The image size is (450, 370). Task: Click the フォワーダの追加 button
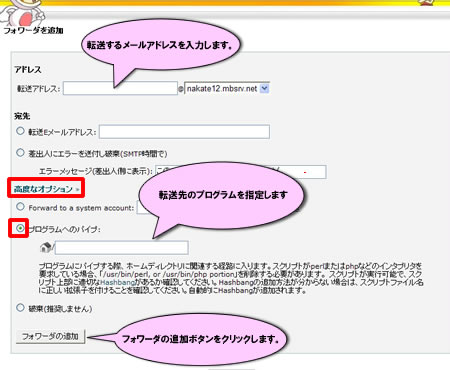point(50,336)
